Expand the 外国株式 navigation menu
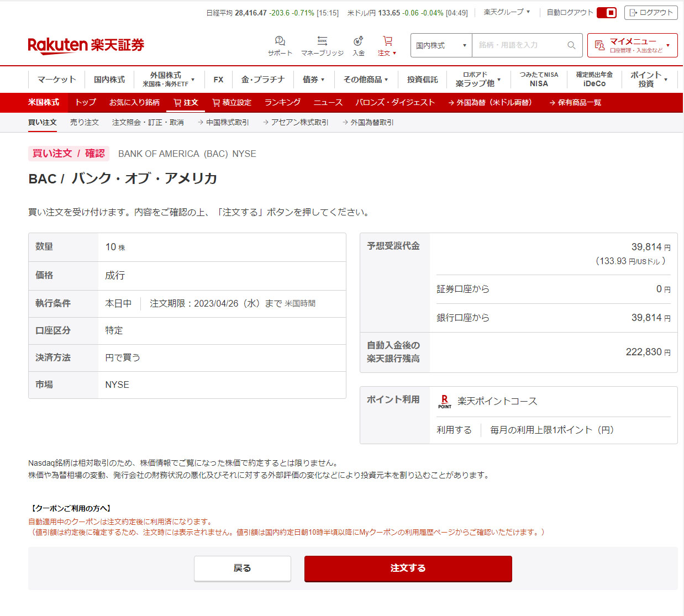The width and height of the screenshot is (684, 616). click(169, 80)
